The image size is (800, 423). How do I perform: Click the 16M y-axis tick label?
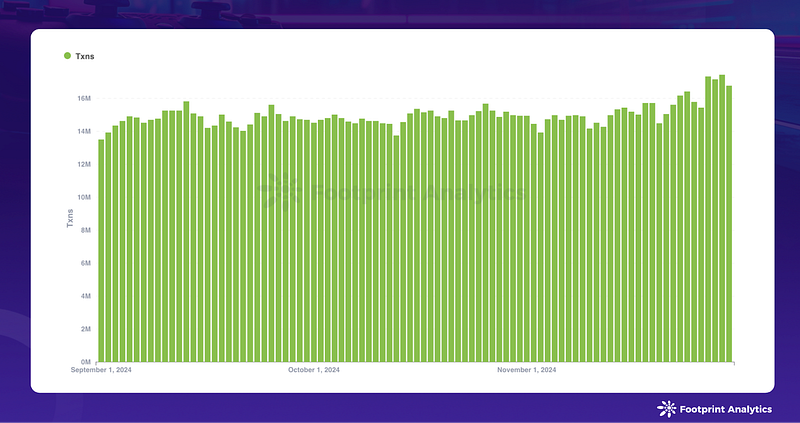[x=84, y=98]
